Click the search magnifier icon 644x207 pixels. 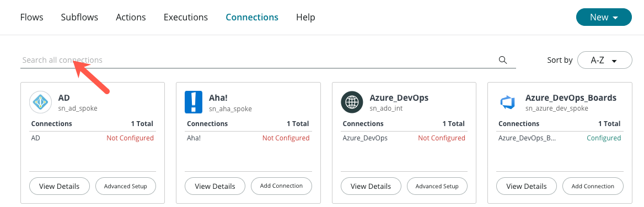point(503,60)
